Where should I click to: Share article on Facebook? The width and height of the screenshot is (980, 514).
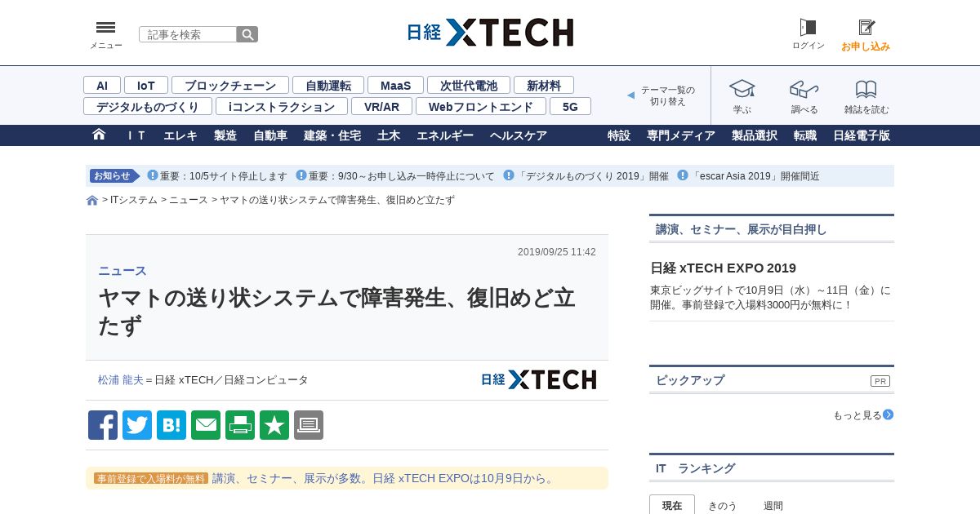pyautogui.click(x=103, y=425)
